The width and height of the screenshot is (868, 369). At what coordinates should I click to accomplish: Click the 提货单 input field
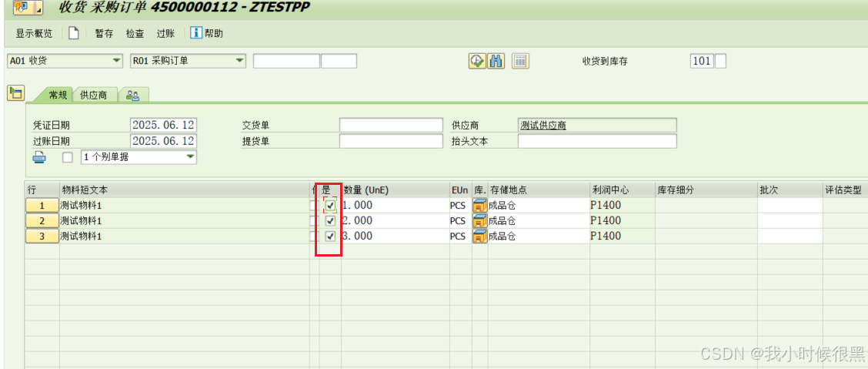392,141
